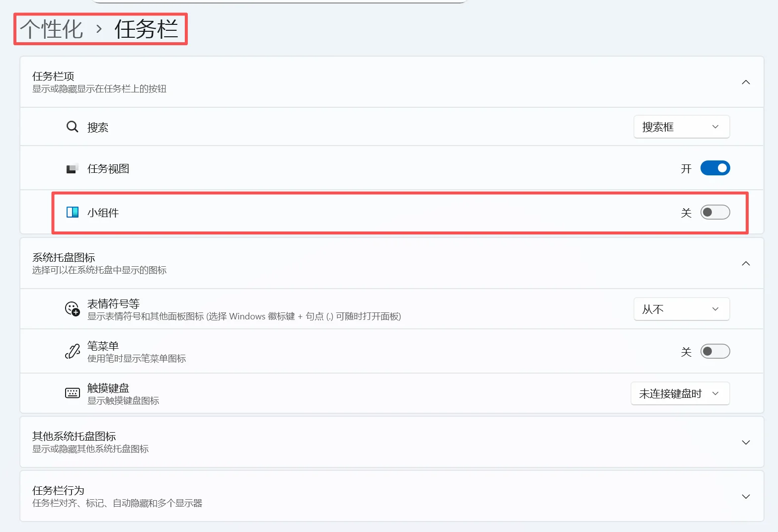The height and width of the screenshot is (532, 778).
Task: Click the search magnifier icon beside 搜索
Action: 72,127
